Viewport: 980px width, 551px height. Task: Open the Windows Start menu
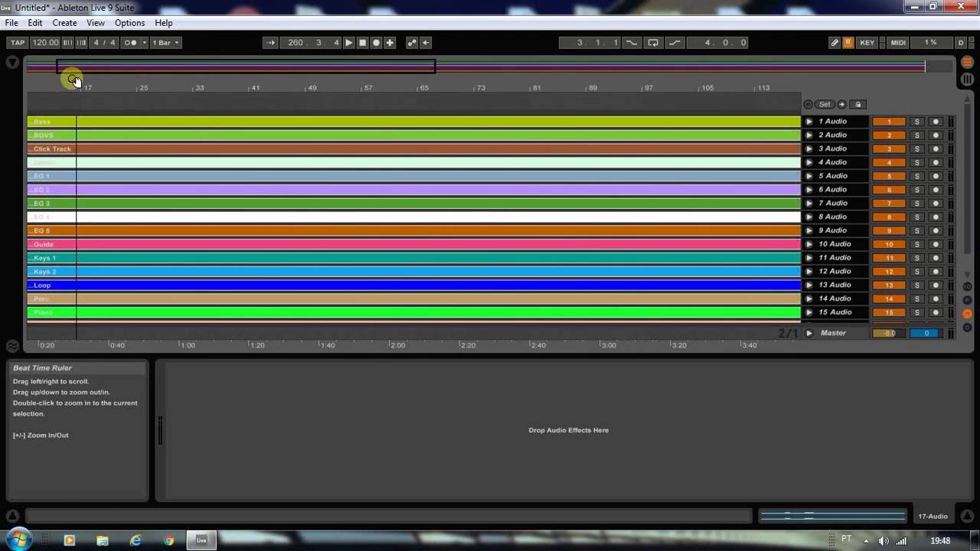(x=18, y=540)
